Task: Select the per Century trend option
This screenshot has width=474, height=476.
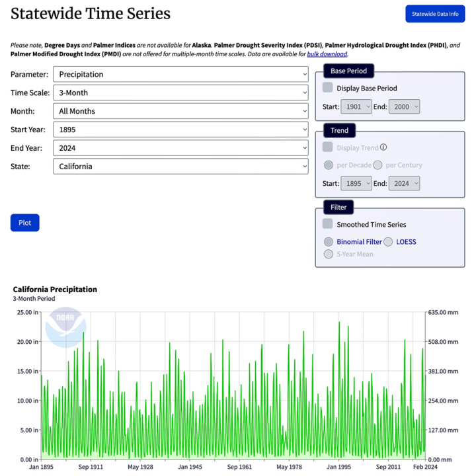Action: [x=377, y=165]
